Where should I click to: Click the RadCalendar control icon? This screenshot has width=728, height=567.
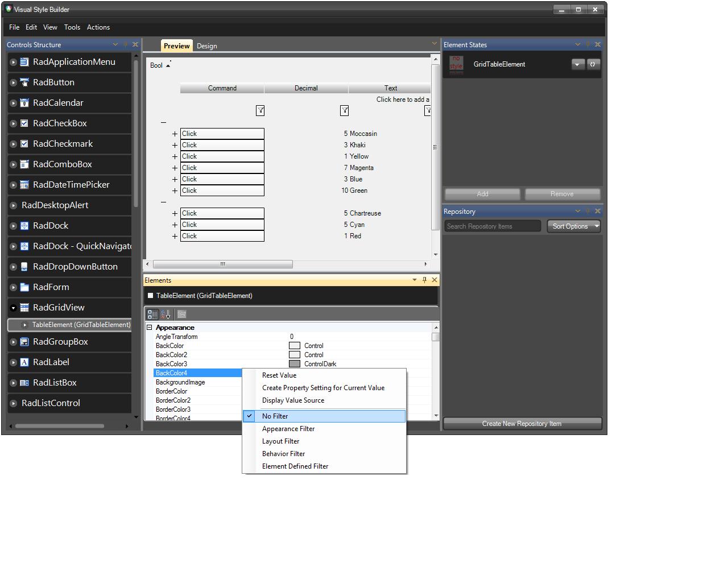click(x=24, y=103)
